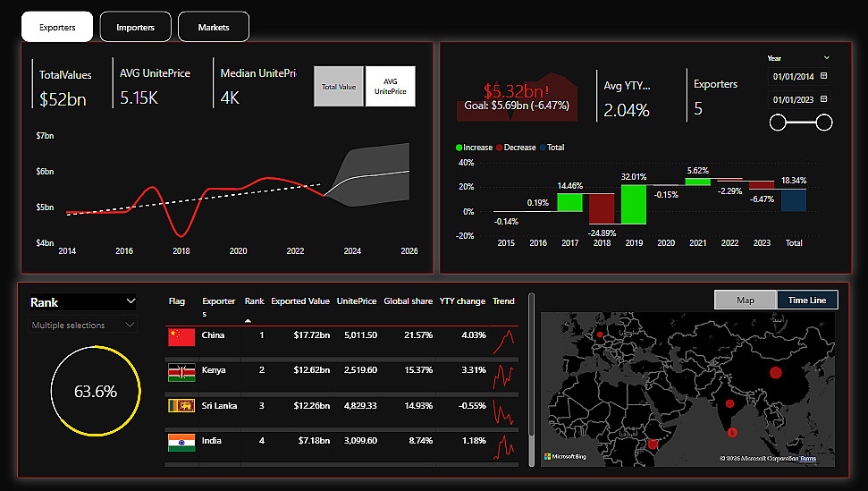Screen dimensions: 868x491
Task: Open the Markets tab
Action: [214, 27]
